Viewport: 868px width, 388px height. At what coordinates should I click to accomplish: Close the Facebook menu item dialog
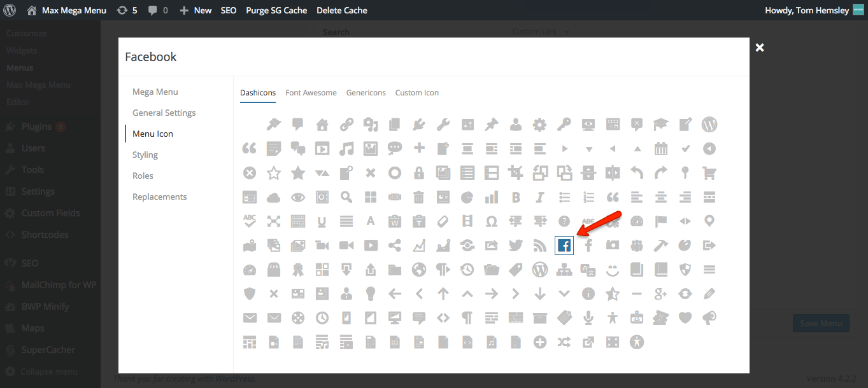(759, 48)
